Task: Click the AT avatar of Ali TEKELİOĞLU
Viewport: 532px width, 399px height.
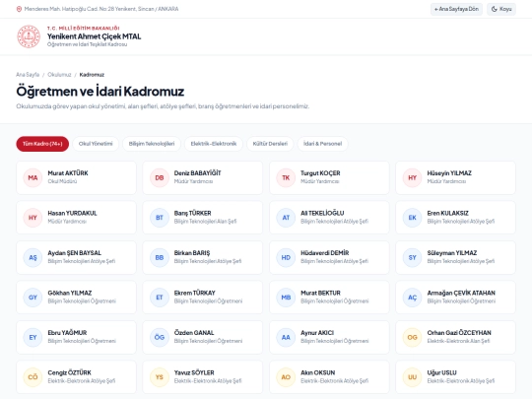Action: click(x=286, y=218)
